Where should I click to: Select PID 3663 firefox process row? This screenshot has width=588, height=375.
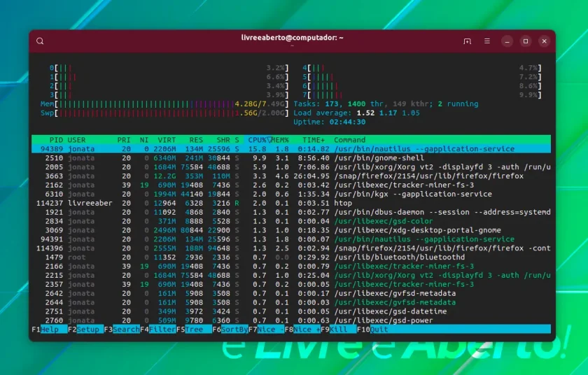tap(291, 176)
